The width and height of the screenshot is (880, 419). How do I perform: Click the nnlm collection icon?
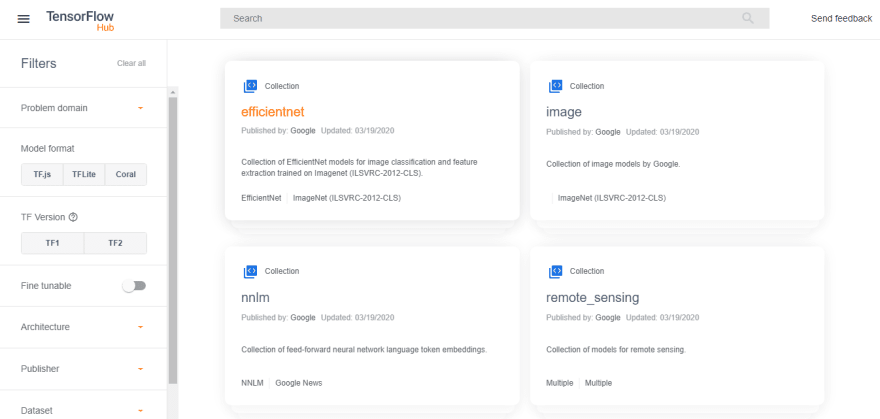coord(250,271)
